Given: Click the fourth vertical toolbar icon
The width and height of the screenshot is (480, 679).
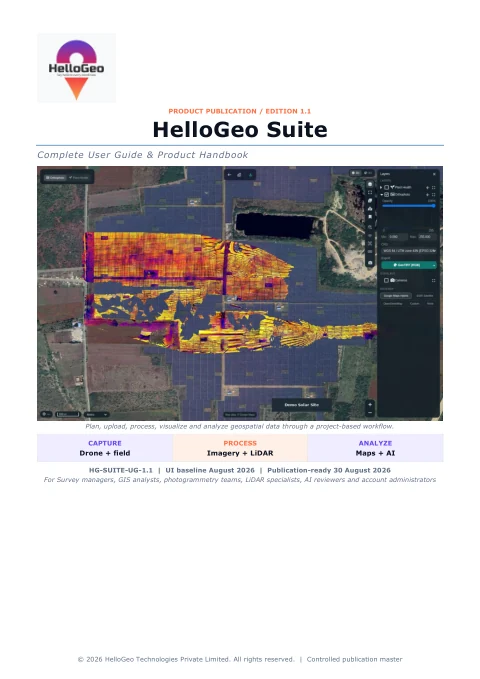Looking at the screenshot, I should pyautogui.click(x=370, y=209).
